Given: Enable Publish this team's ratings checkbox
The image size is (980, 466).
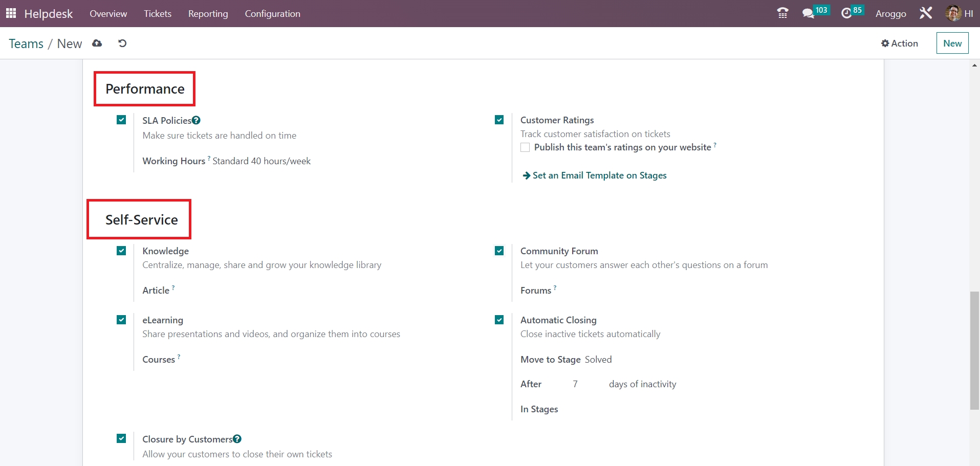Looking at the screenshot, I should coord(525,147).
